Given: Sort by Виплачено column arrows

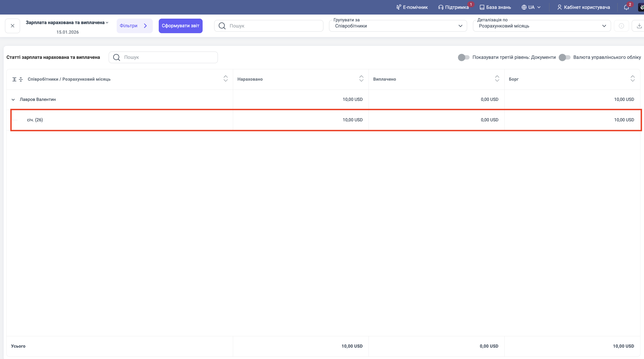Looking at the screenshot, I should [497, 79].
